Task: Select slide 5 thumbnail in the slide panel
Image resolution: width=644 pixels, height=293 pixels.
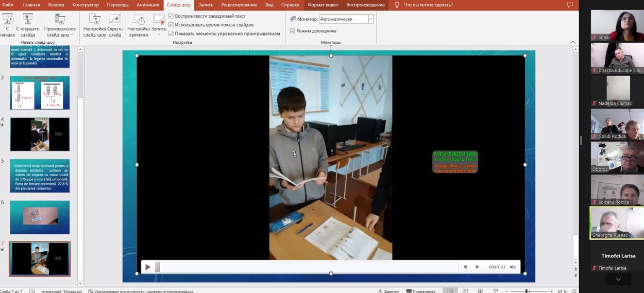Action: [40, 176]
